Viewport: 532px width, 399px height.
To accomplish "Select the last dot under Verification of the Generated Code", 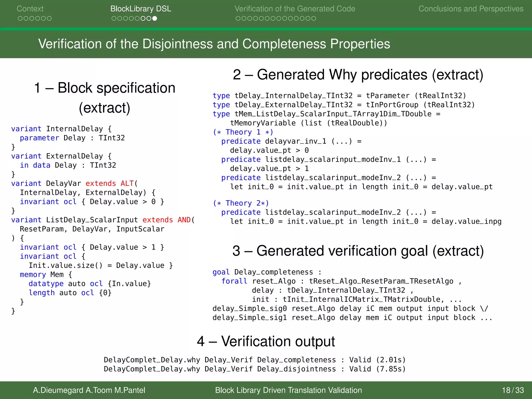I will click(314, 18).
